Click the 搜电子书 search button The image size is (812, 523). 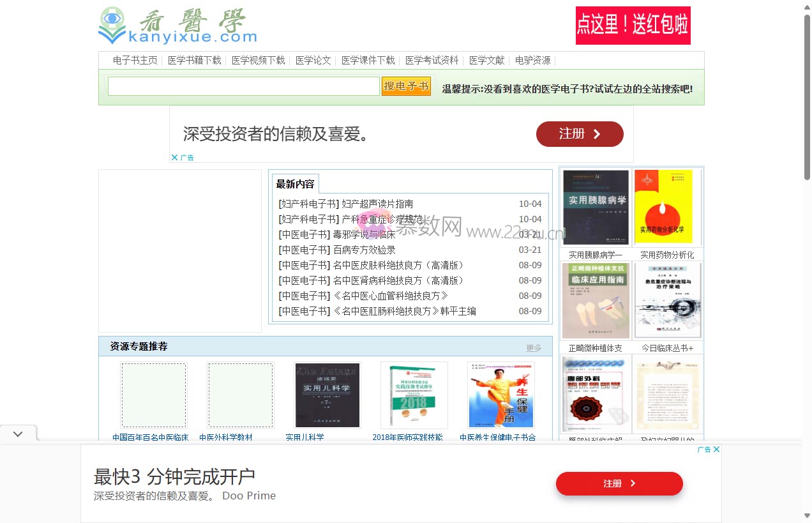tap(406, 86)
